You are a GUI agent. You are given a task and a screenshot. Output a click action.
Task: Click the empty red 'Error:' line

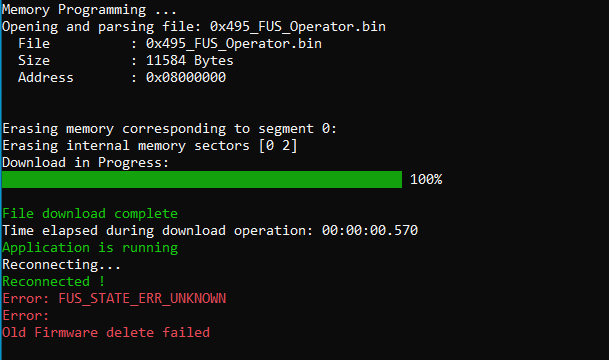point(26,316)
